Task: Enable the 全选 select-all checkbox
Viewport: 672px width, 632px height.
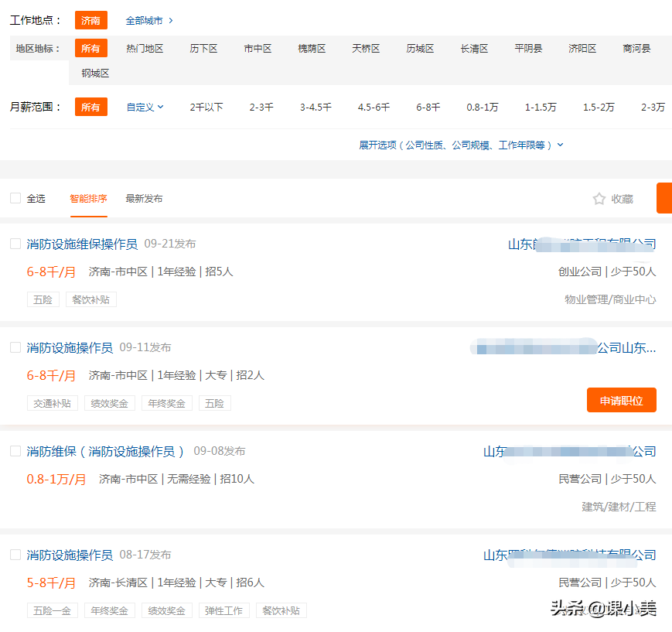Action: (15, 198)
